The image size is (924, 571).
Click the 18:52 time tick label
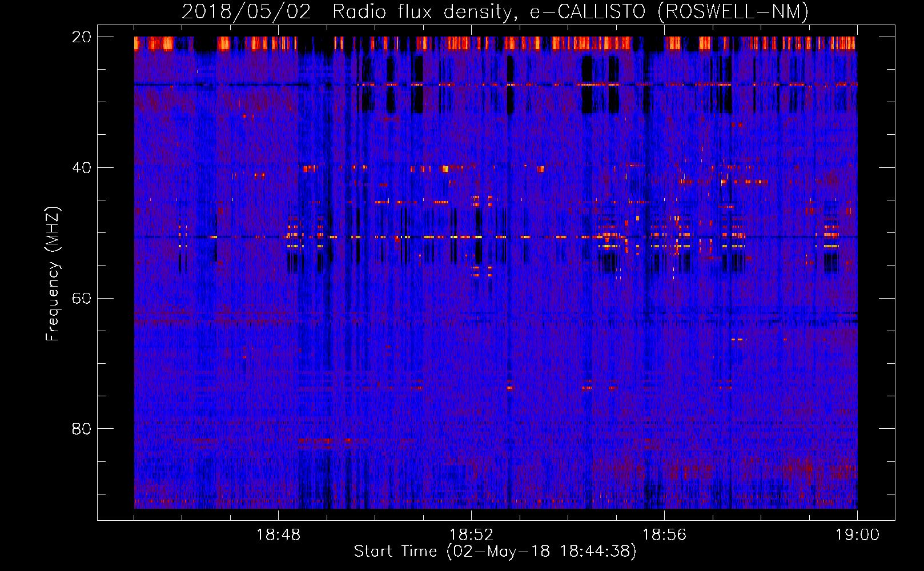pos(472,535)
